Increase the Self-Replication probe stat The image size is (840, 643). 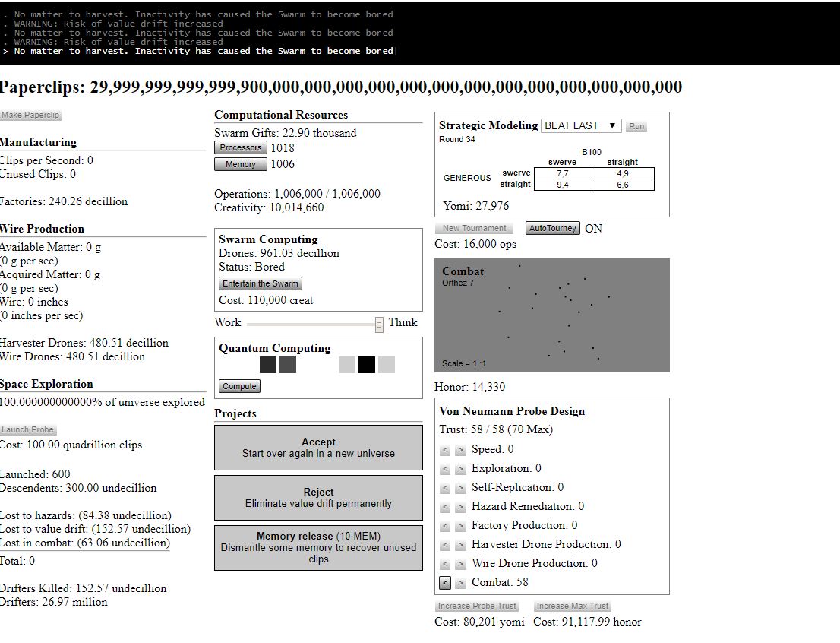(x=460, y=488)
